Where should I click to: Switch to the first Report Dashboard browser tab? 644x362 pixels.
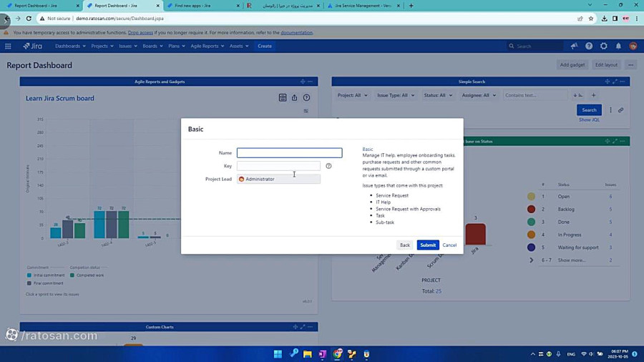42,6
